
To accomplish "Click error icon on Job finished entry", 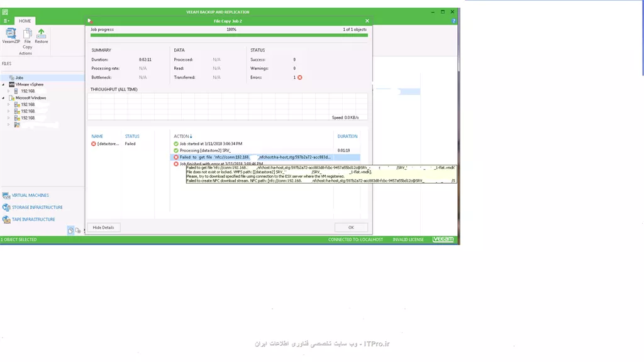I will click(176, 164).
